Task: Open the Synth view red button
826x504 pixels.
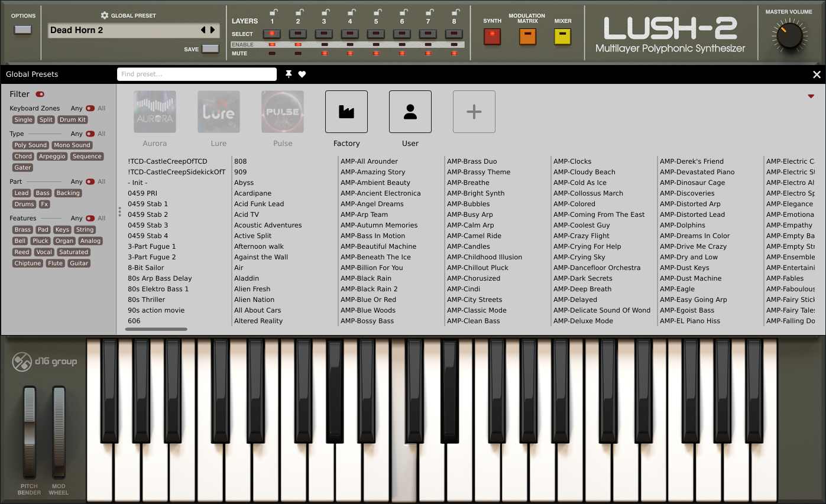Action: pos(492,37)
